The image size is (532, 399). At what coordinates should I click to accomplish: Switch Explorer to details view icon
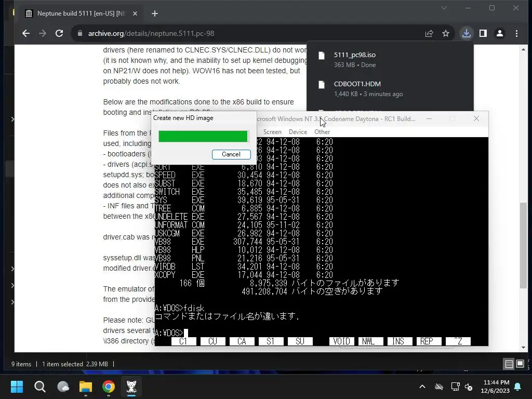[x=509, y=364]
